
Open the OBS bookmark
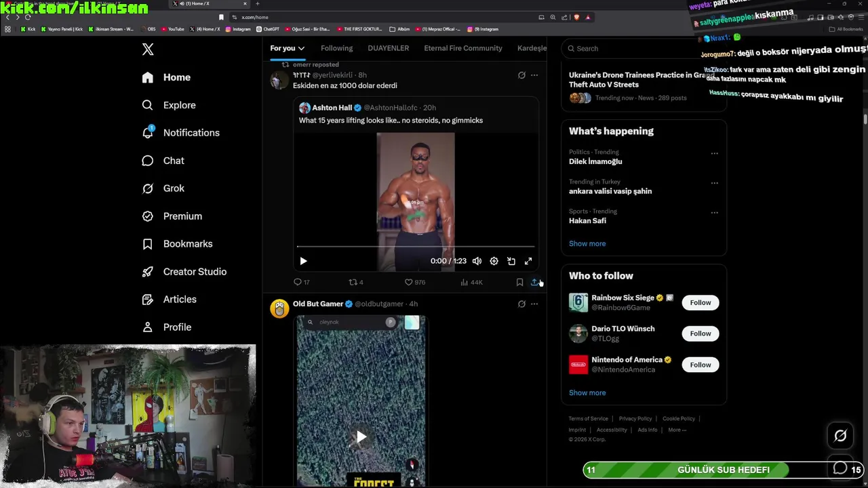149,29
